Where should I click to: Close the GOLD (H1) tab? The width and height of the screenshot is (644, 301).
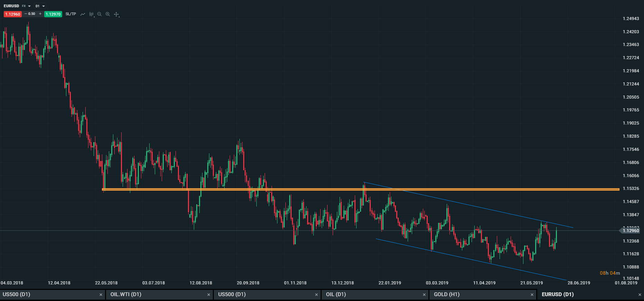click(x=532, y=295)
